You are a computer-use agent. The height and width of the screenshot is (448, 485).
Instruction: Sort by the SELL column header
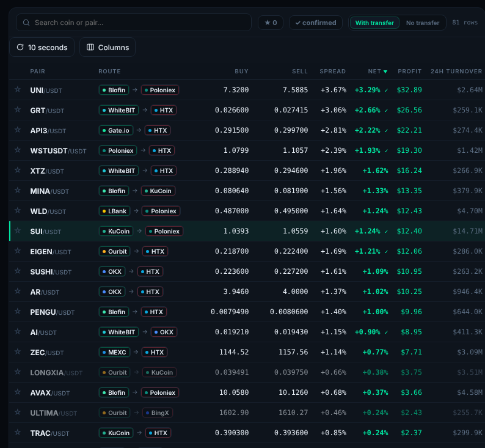click(300, 71)
